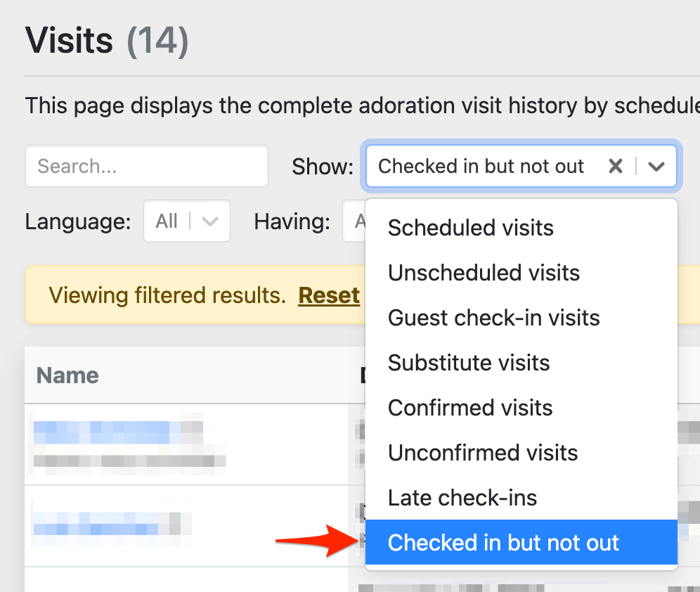The height and width of the screenshot is (592, 700).
Task: Choose Unscheduled visits from list
Action: point(484,273)
